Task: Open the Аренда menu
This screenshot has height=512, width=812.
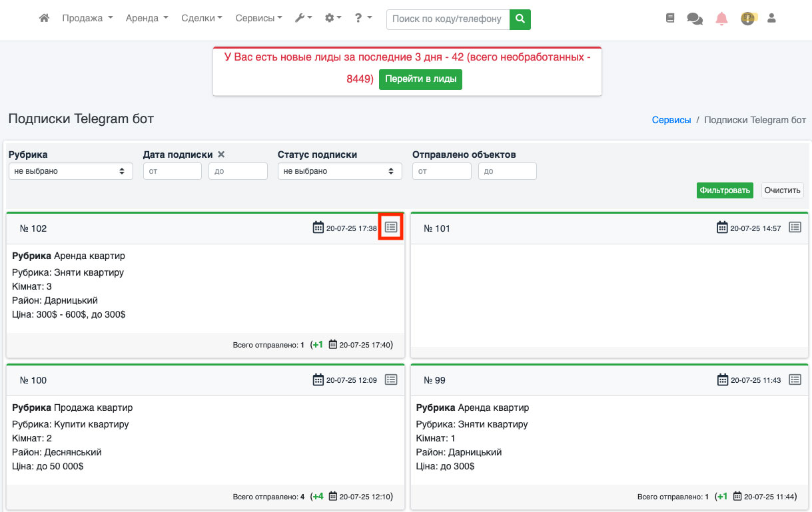Action: (x=147, y=19)
